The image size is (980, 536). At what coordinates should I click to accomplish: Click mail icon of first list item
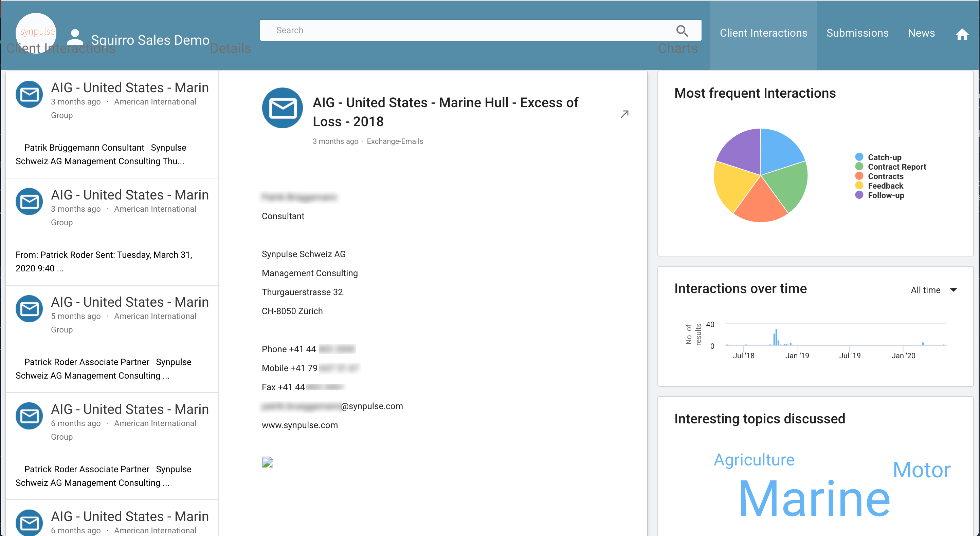click(x=29, y=94)
